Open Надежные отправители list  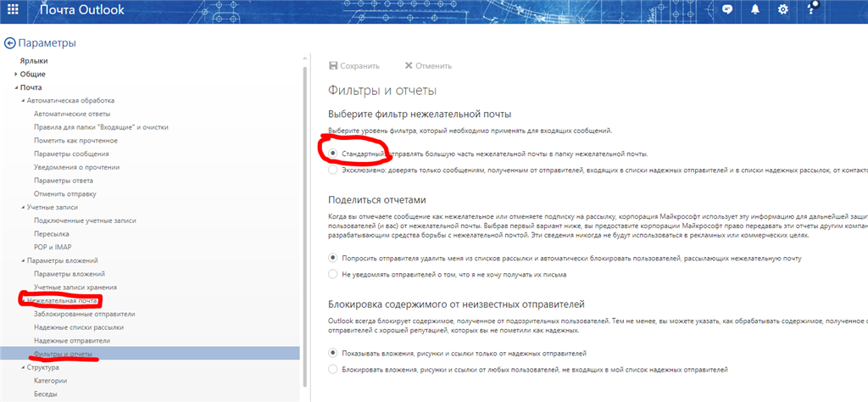(72, 341)
